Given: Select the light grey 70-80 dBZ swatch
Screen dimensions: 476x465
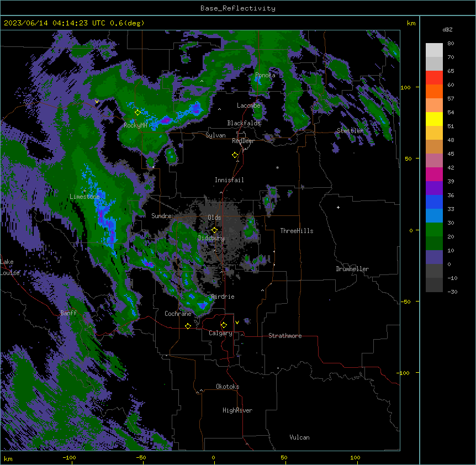Looking at the screenshot, I should pos(434,50).
